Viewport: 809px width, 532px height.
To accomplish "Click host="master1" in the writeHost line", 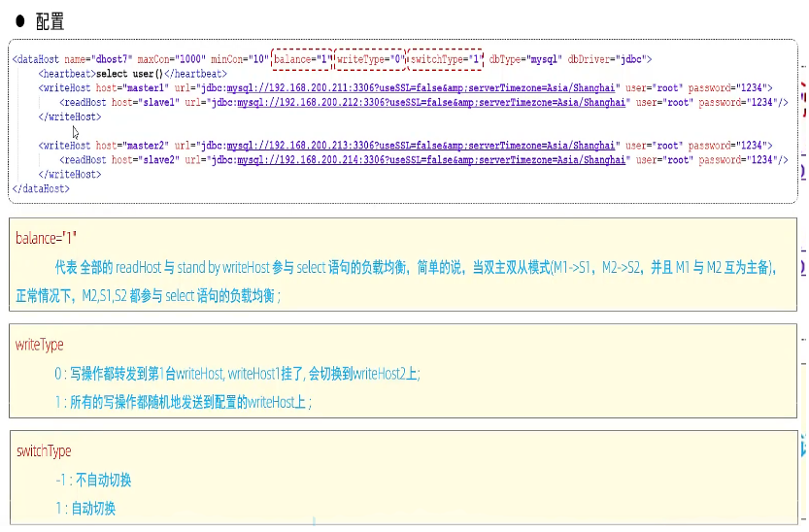I will click(132, 88).
